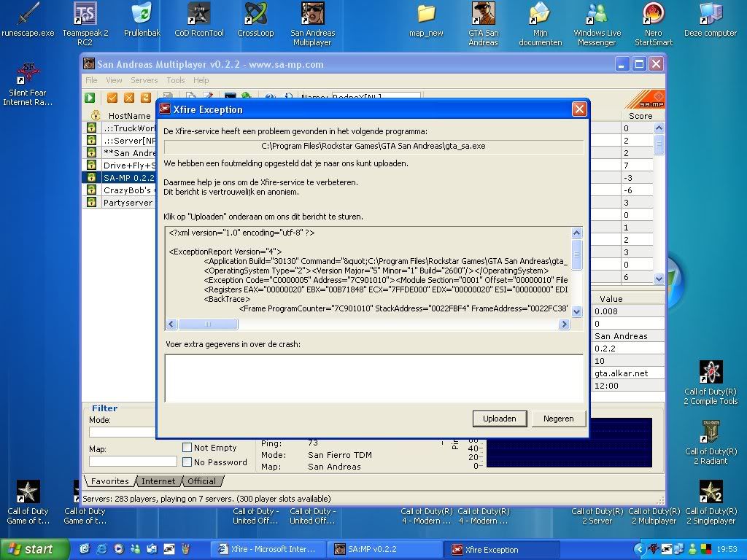
Task: Open the View menu in SA-MP window
Action: [114, 80]
